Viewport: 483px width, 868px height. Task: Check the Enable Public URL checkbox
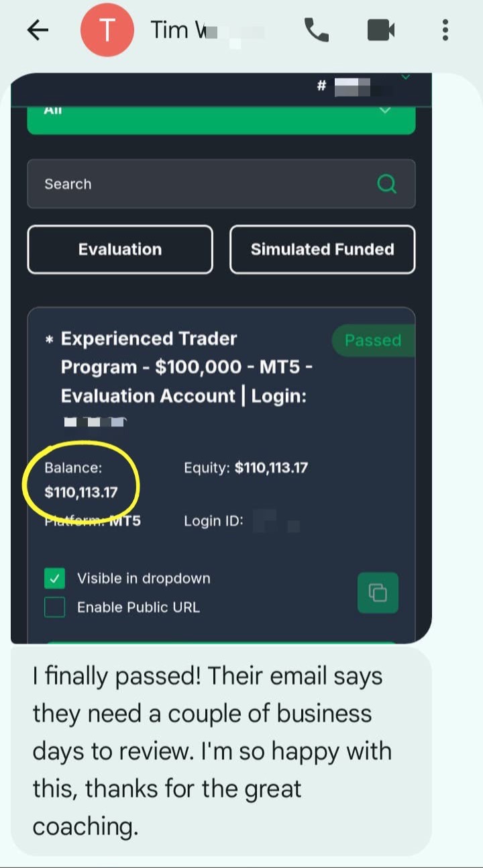point(55,607)
